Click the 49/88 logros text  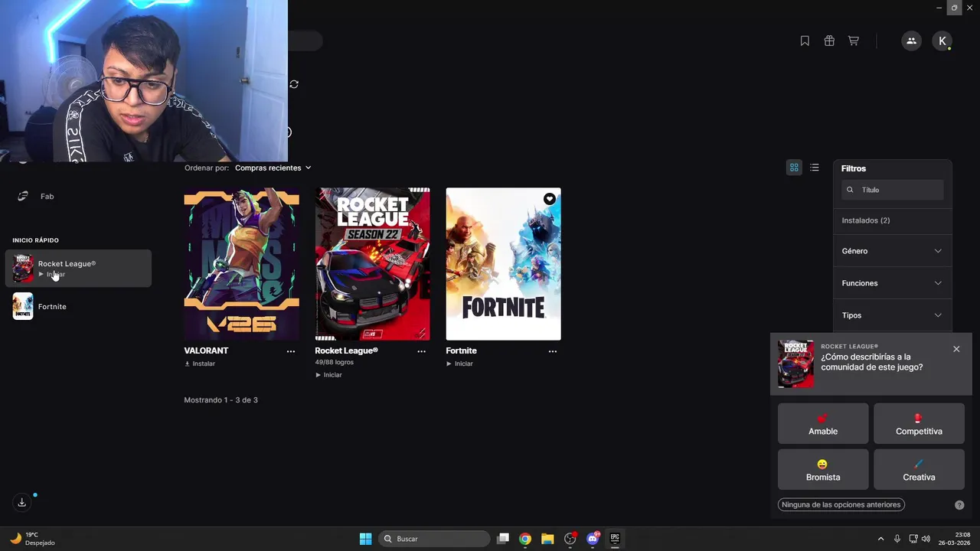coord(334,362)
